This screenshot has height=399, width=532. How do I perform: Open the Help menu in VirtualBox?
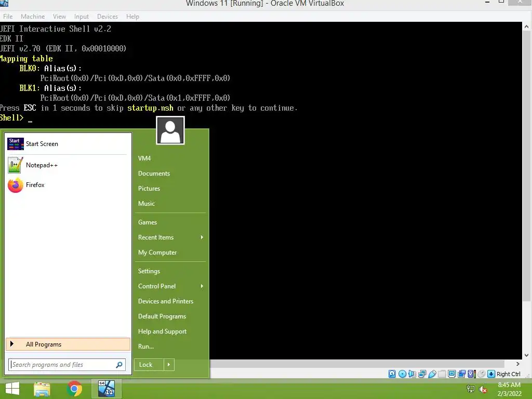point(132,16)
